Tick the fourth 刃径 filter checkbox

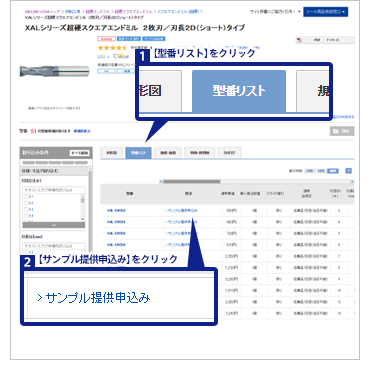(26, 216)
